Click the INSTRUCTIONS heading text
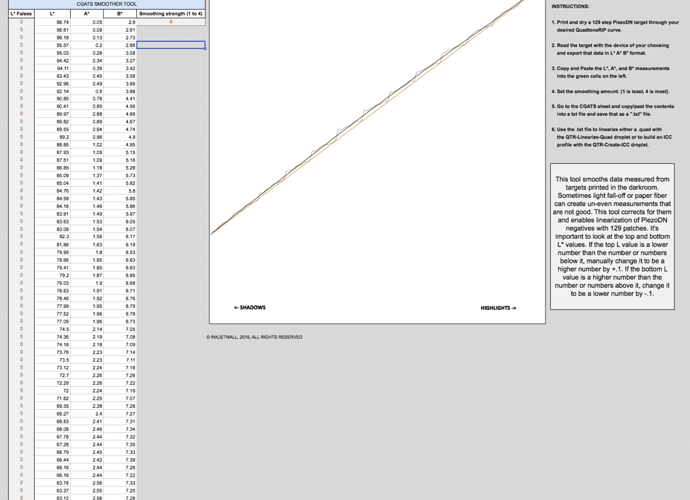This screenshot has height=500, width=690. [570, 6]
